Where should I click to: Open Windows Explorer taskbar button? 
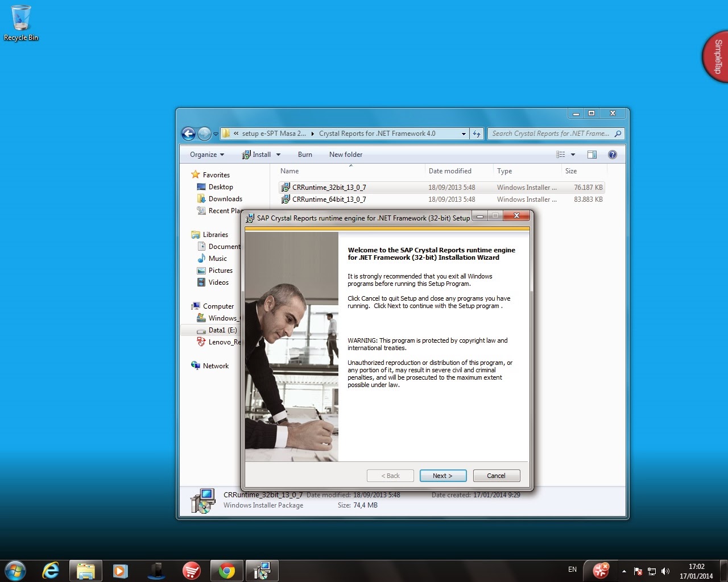click(x=86, y=570)
